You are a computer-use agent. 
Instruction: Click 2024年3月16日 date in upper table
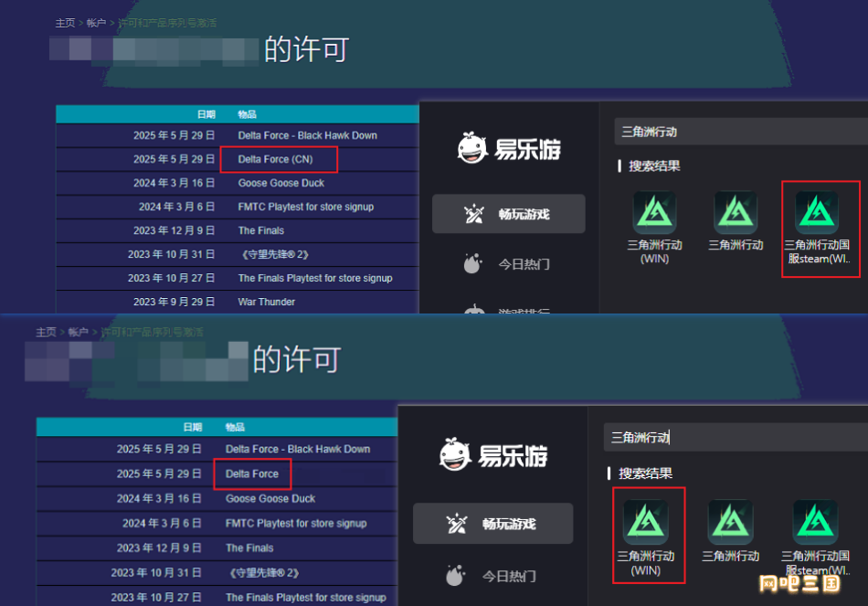[x=174, y=183]
